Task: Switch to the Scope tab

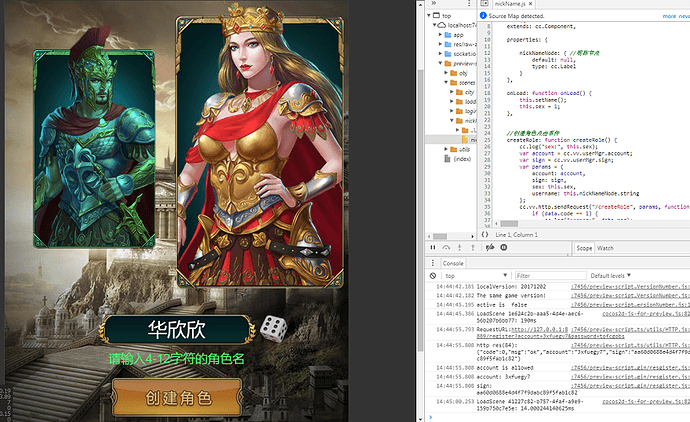Action: (584, 248)
